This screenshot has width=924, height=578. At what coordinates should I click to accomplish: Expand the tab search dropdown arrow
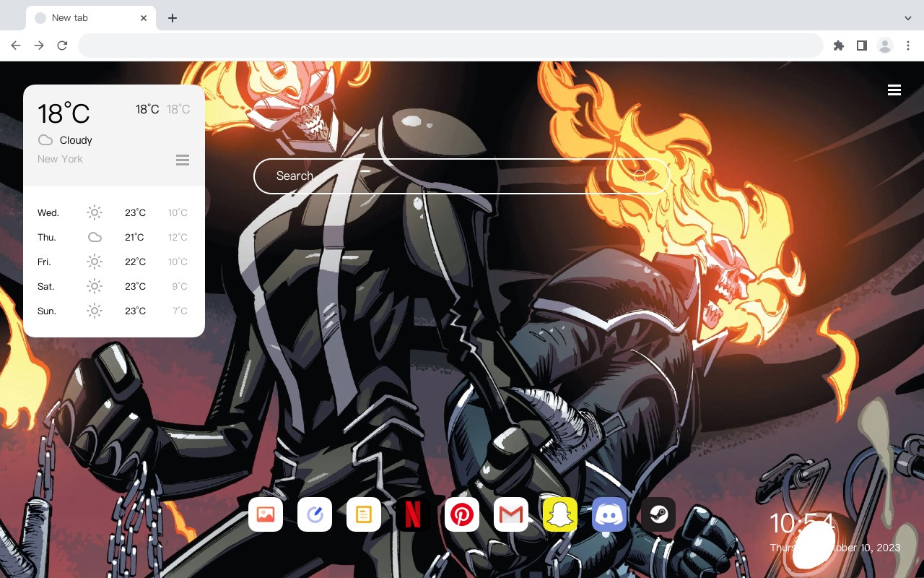[x=908, y=18]
